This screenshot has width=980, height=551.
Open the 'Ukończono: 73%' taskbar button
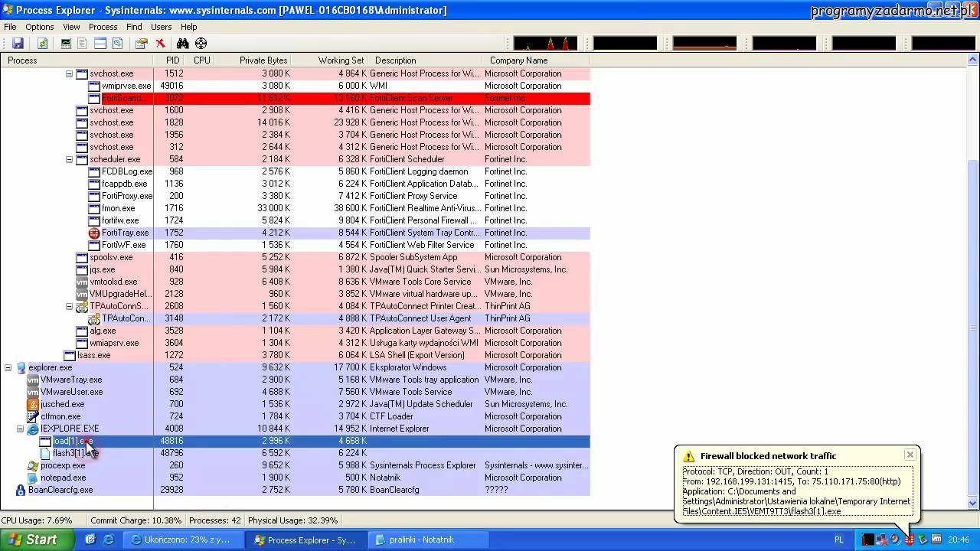click(x=182, y=540)
